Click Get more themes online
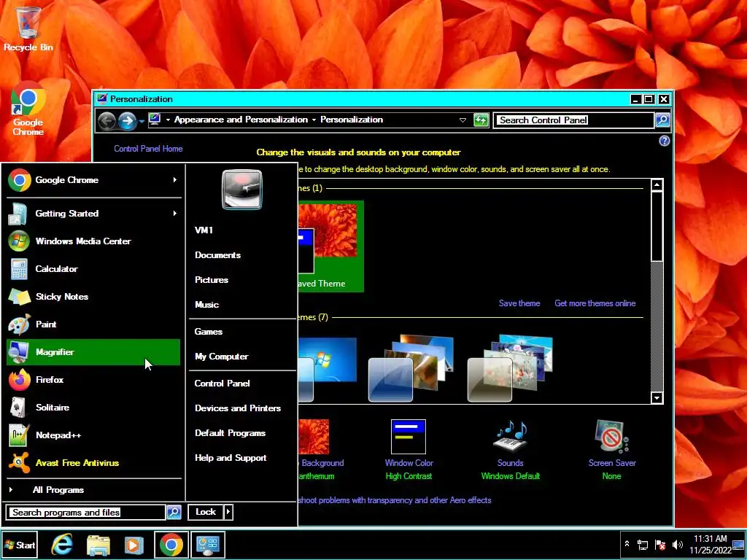747x560 pixels. click(595, 303)
